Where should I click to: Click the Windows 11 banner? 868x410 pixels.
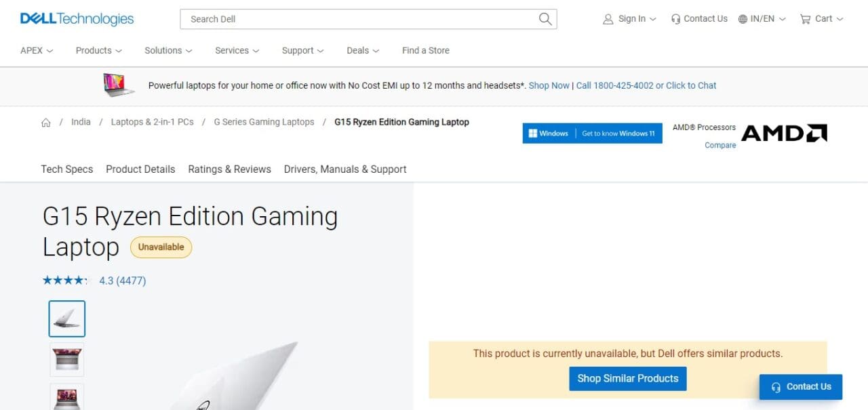(x=592, y=133)
